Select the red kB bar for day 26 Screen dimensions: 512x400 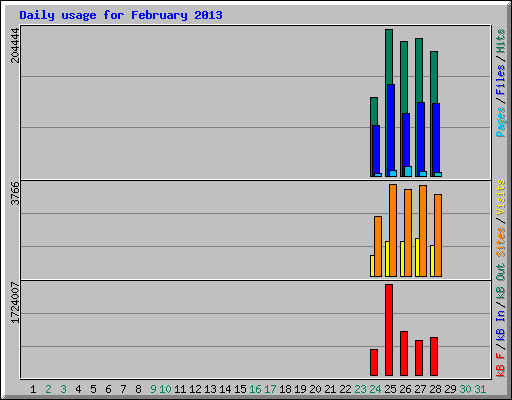pyautogui.click(x=404, y=354)
